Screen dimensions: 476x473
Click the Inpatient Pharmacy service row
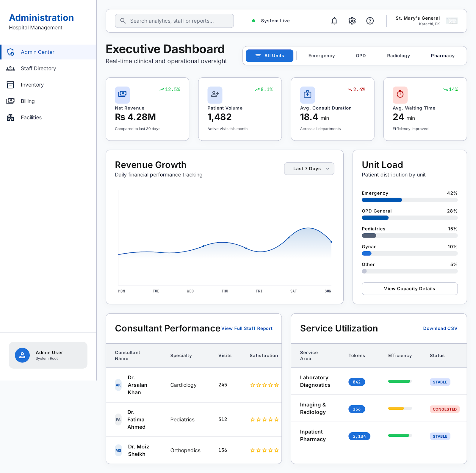tap(379, 436)
